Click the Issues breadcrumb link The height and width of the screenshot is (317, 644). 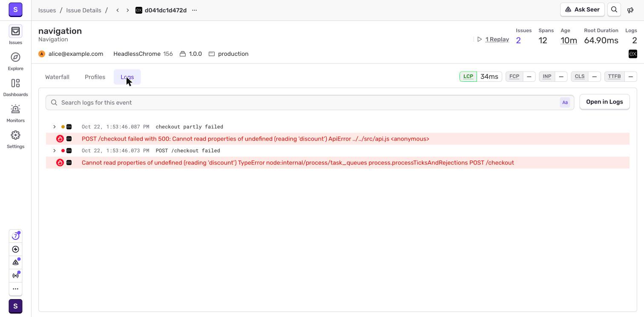(47, 10)
